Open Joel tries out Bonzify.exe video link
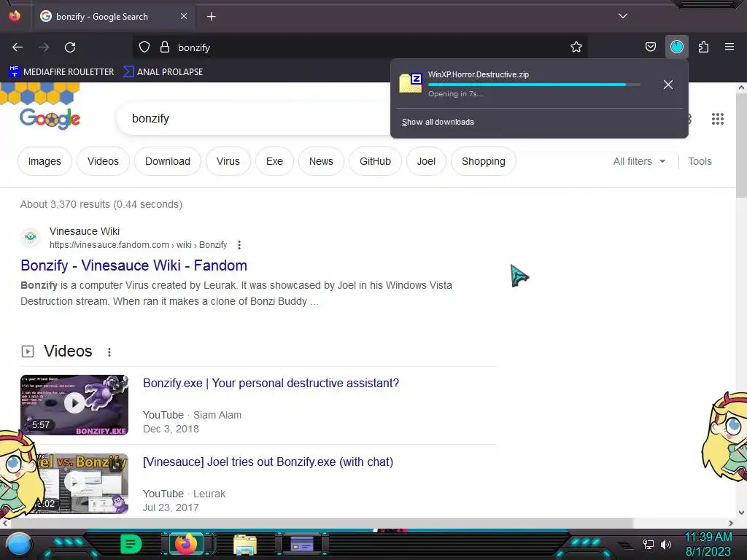This screenshot has width=747, height=560. (x=268, y=462)
